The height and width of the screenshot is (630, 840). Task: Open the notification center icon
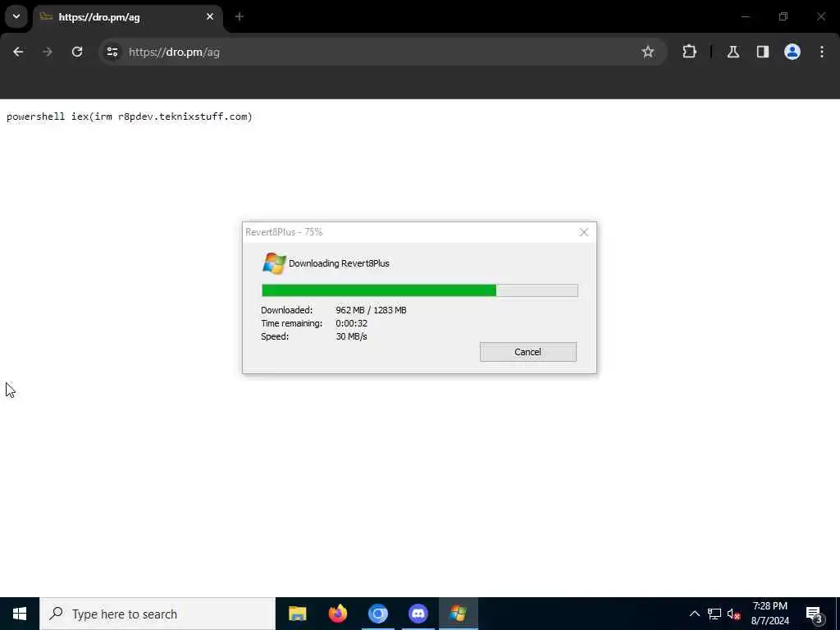(814, 614)
